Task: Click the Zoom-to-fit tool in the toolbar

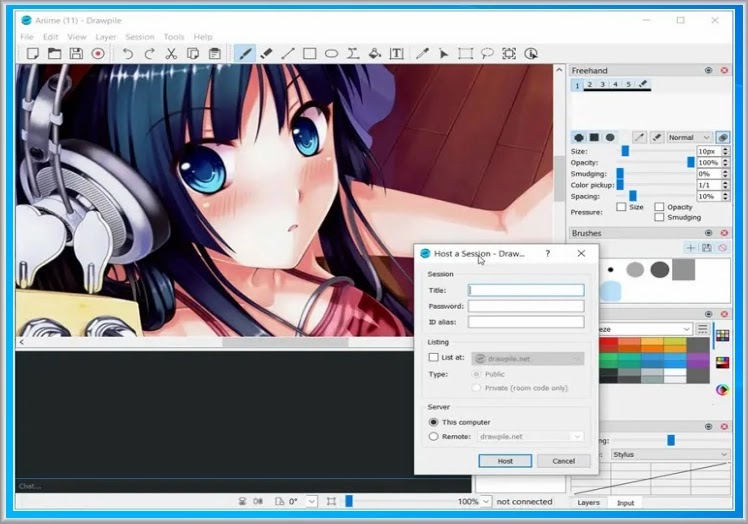Action: [509, 53]
